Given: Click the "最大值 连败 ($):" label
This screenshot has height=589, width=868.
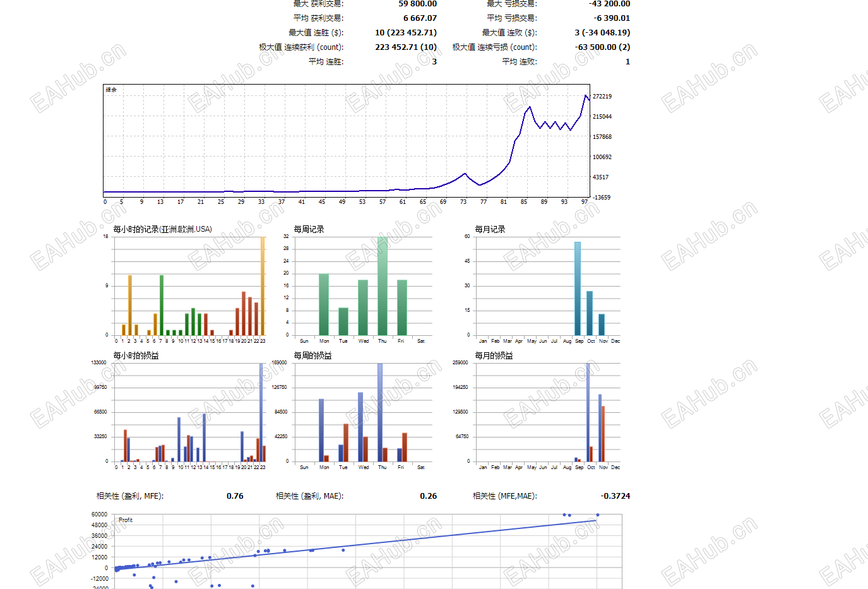Looking at the screenshot, I should tap(509, 33).
